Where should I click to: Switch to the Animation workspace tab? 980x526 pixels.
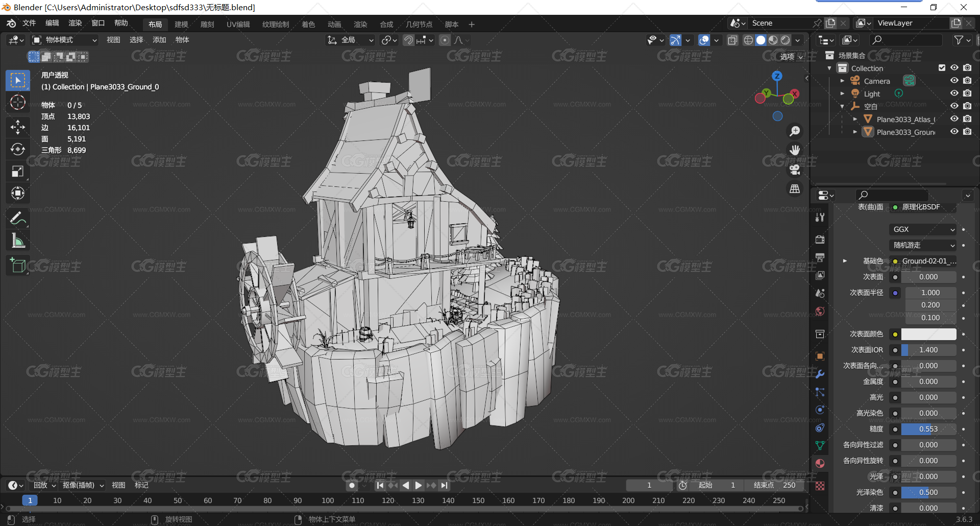click(334, 24)
